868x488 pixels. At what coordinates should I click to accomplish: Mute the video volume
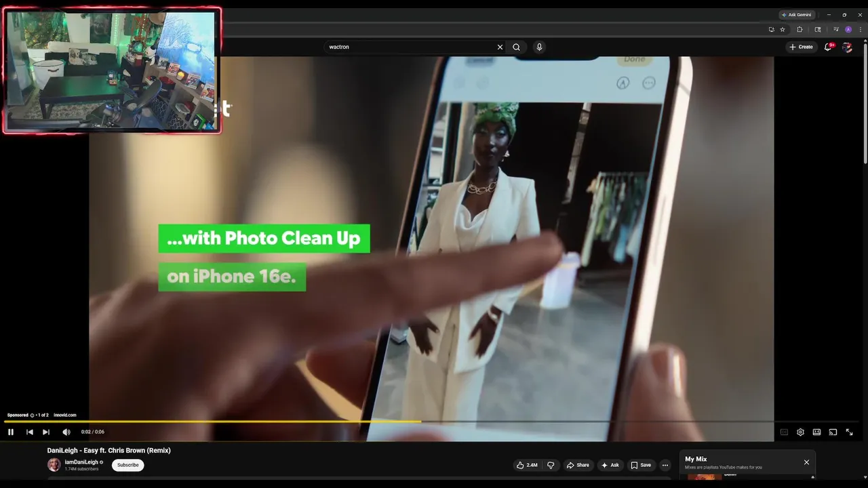click(66, 432)
